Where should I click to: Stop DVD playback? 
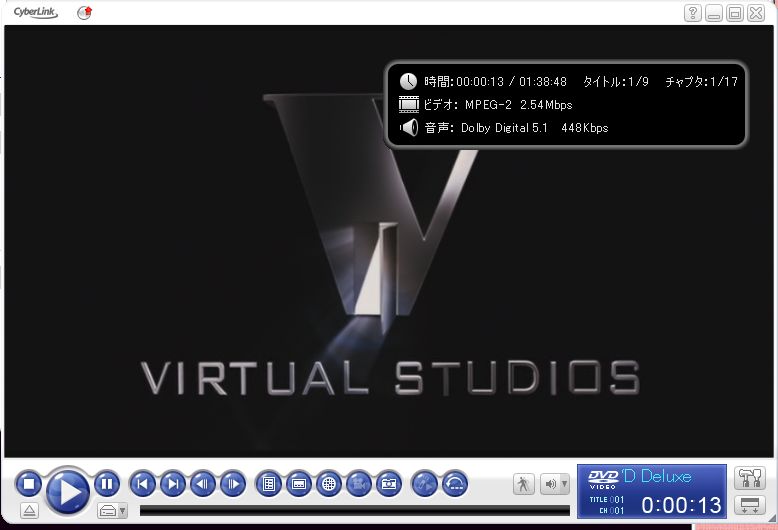coord(29,483)
